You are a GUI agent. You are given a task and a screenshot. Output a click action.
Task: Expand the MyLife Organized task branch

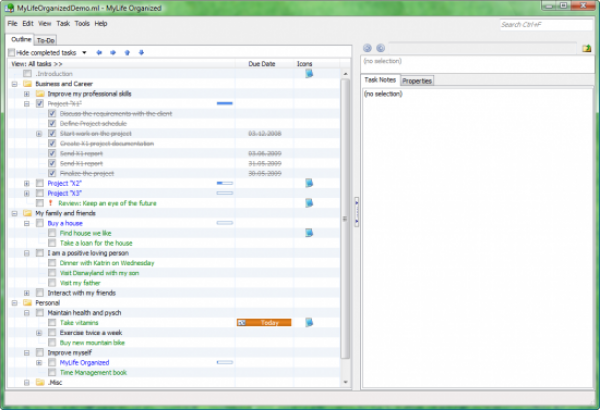pos(39,362)
